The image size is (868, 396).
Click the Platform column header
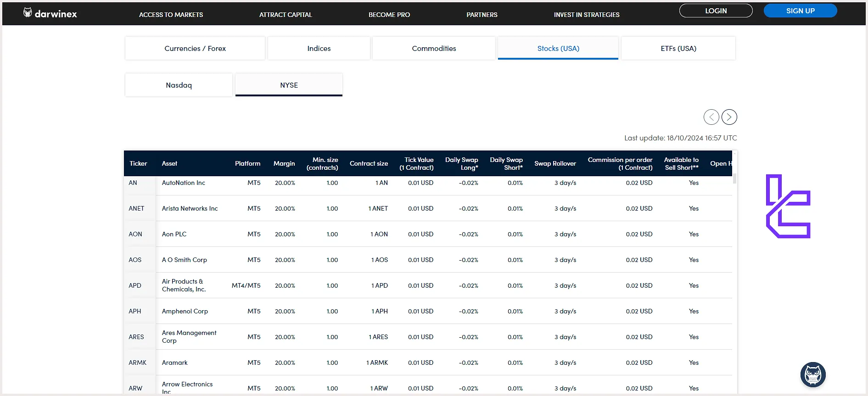[x=247, y=163]
